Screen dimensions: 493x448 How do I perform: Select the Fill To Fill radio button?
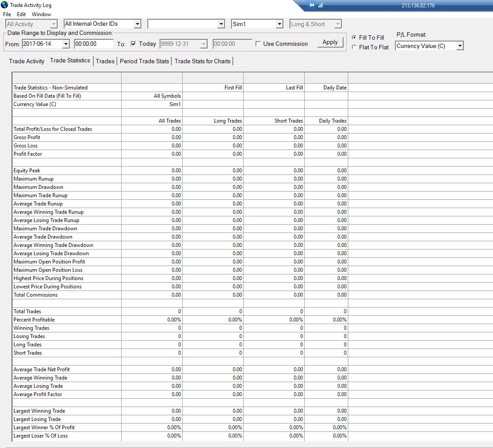point(354,38)
